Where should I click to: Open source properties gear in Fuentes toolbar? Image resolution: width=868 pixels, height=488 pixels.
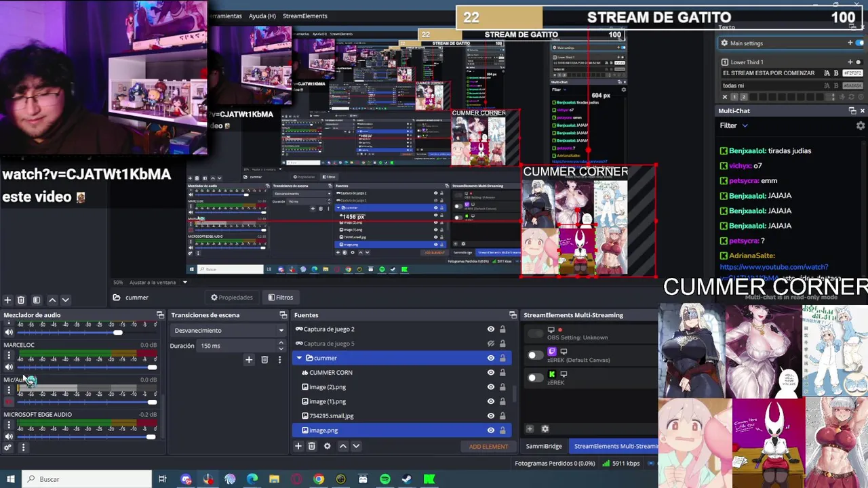[x=327, y=446]
